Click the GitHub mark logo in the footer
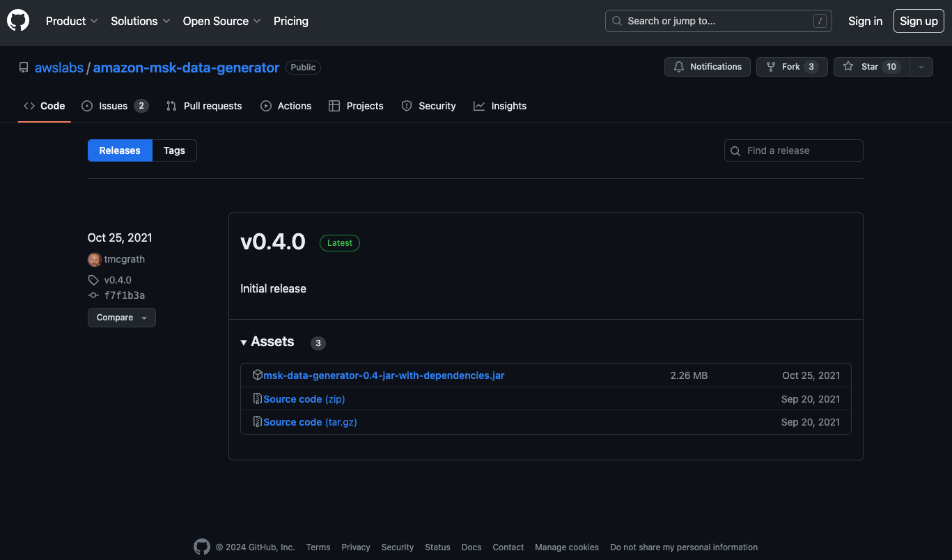This screenshot has width=952, height=560. tap(201, 547)
